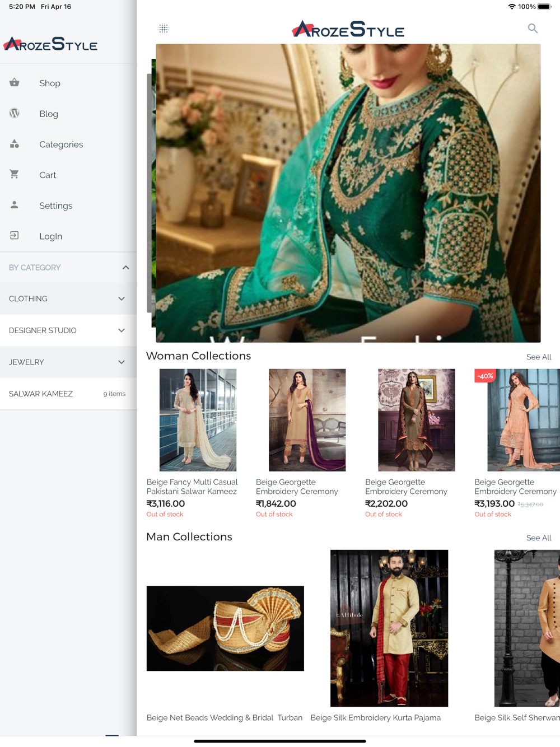Tap Beige Silk Embroidery Kurta Pajama title

(x=376, y=717)
